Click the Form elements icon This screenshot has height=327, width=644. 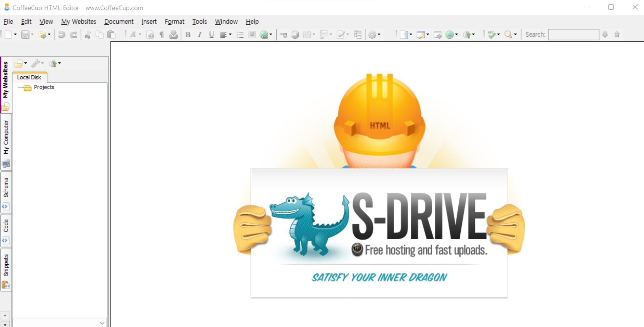click(x=324, y=35)
